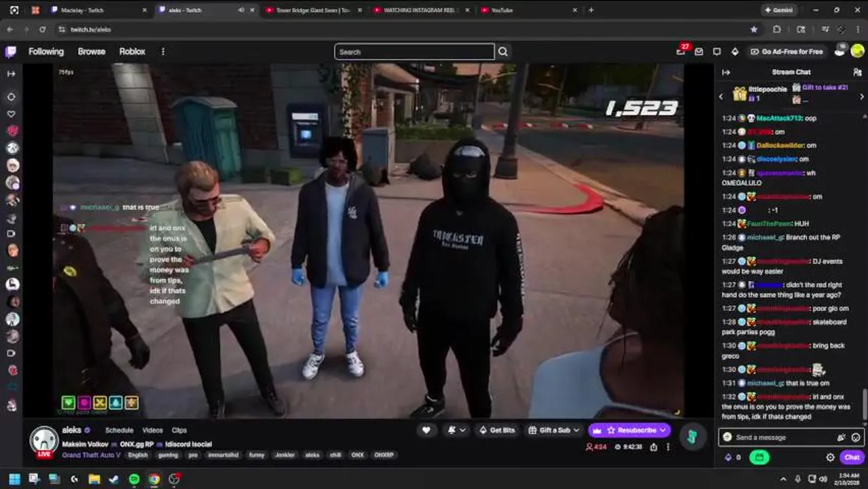Click Chrome icon in the taskbar
This screenshot has height=489, width=868.
pos(154,479)
